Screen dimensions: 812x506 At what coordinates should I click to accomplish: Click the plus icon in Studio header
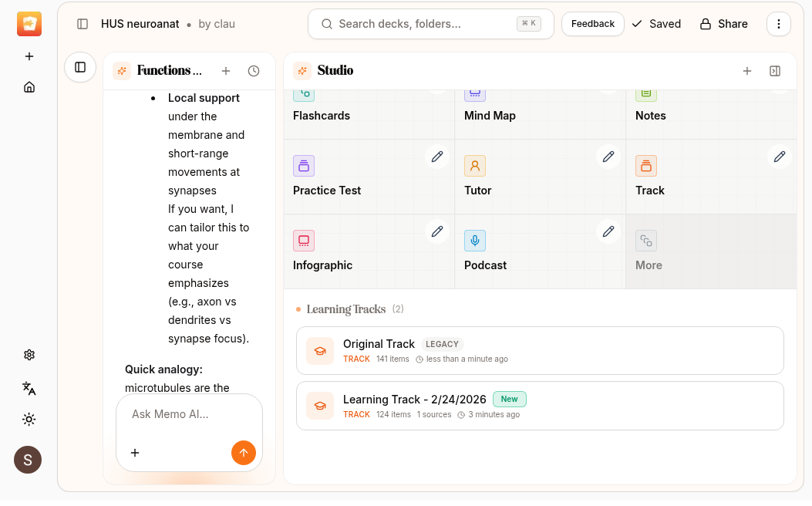pos(747,71)
